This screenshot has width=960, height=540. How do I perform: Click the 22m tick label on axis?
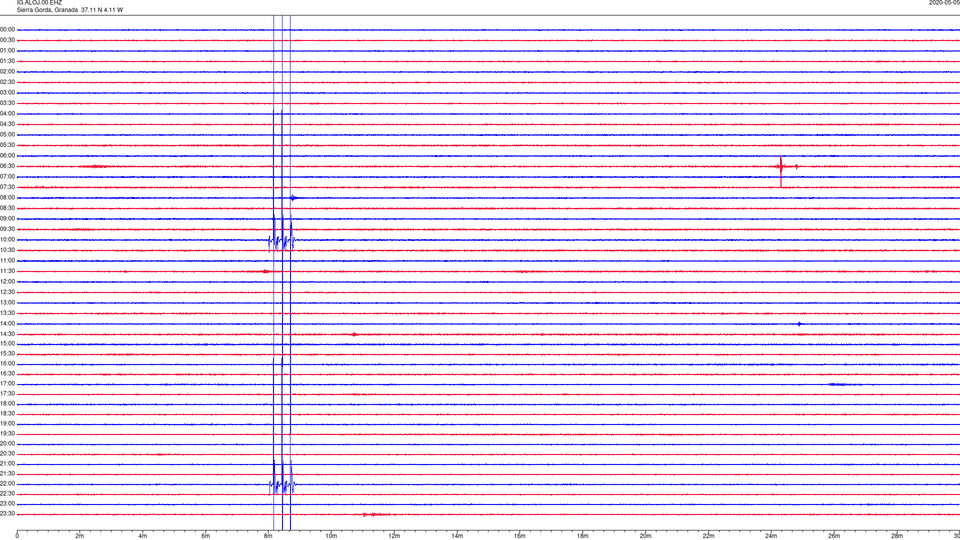click(x=708, y=536)
